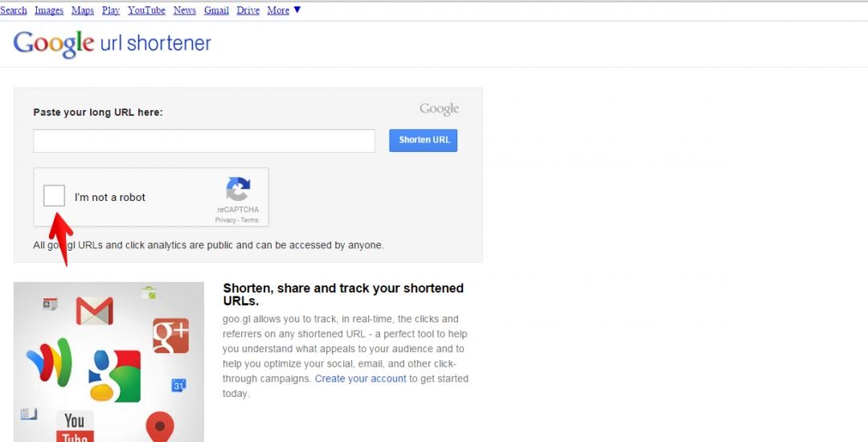Open YouTube from the top bar
Image resolution: width=868 pixels, height=442 pixels.
coord(147,10)
